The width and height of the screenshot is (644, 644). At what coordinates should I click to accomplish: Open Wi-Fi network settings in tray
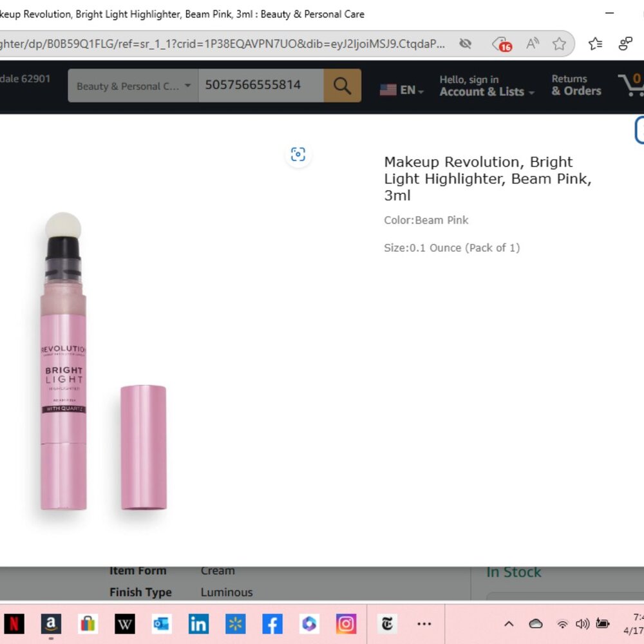562,624
